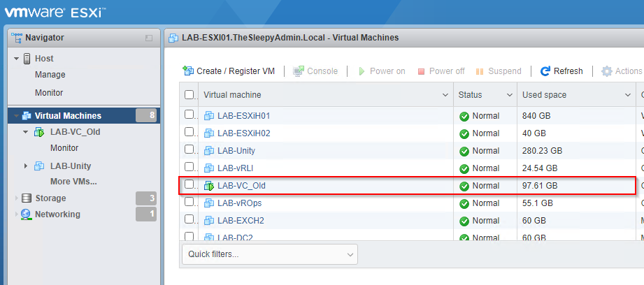This screenshot has height=285, width=644.
Task: Expand the LAB-Unity node in Navigator
Action: [x=25, y=166]
